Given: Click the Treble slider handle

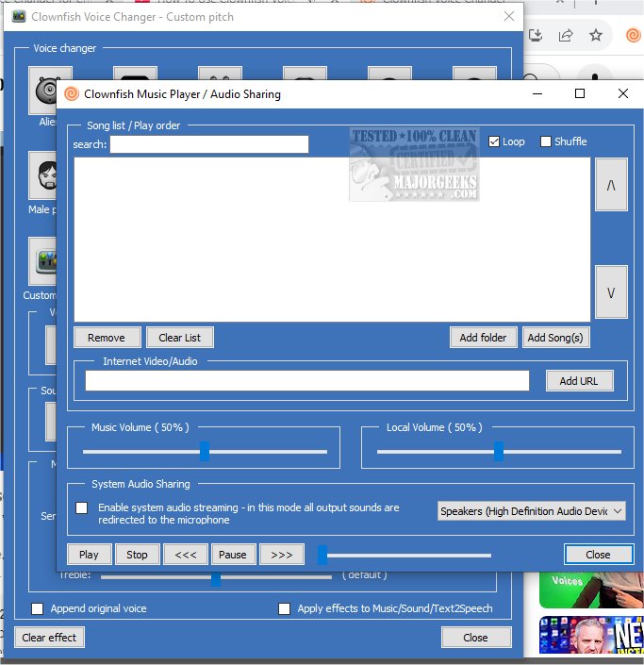Looking at the screenshot, I should pyautogui.click(x=216, y=578).
